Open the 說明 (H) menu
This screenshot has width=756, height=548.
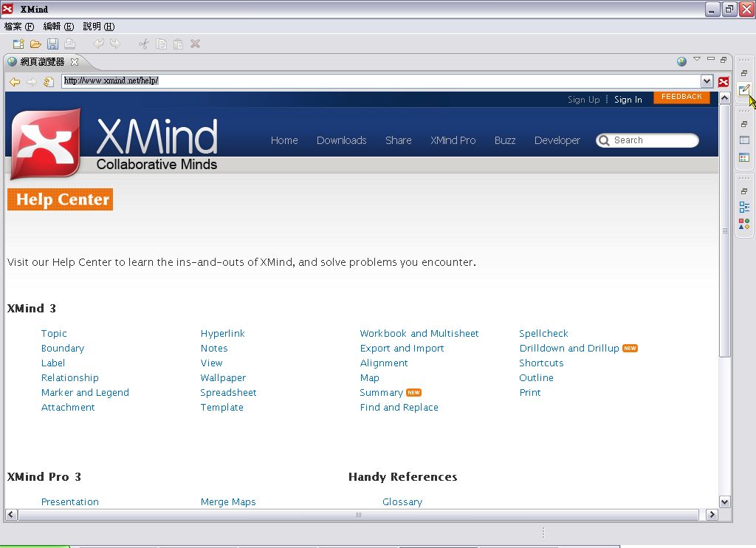[x=99, y=27]
